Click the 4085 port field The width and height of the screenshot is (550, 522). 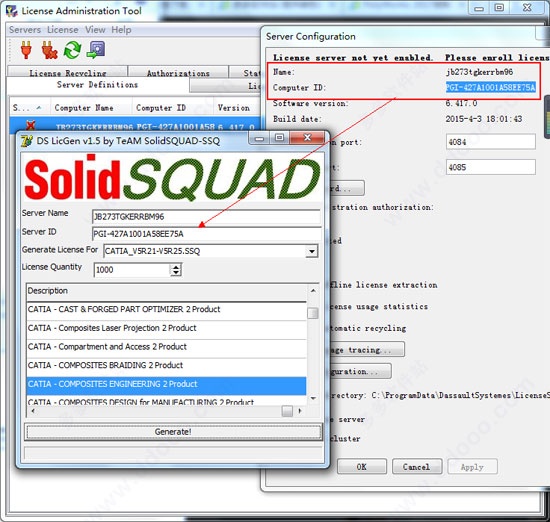(490, 167)
